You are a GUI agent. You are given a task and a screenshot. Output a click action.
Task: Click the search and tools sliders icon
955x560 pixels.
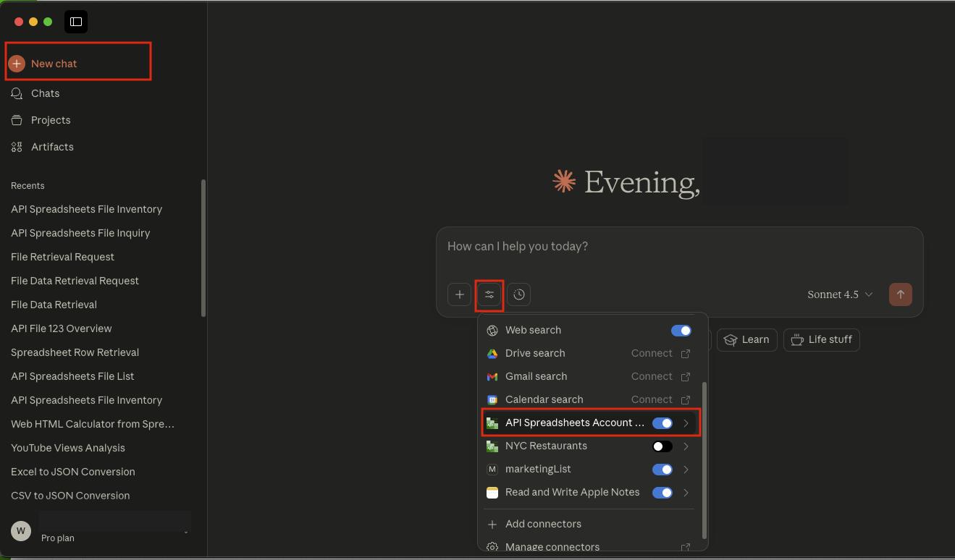coord(489,294)
